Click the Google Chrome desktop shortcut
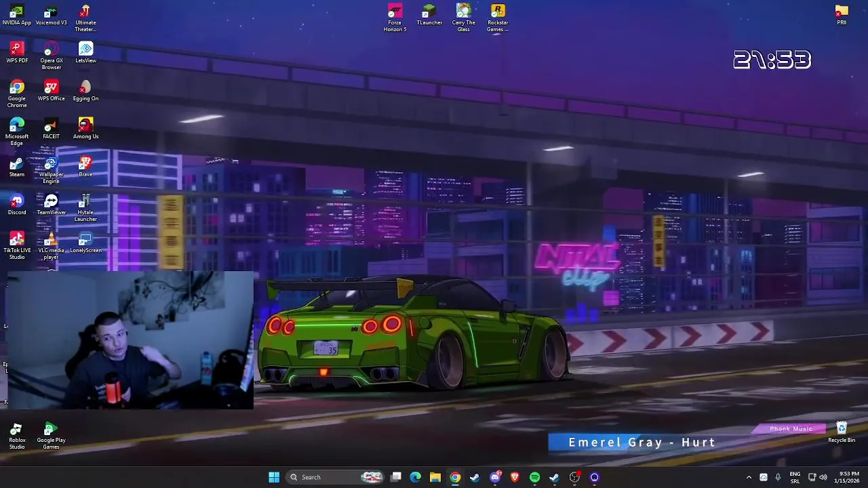The height and width of the screenshot is (488, 868). pyautogui.click(x=17, y=94)
